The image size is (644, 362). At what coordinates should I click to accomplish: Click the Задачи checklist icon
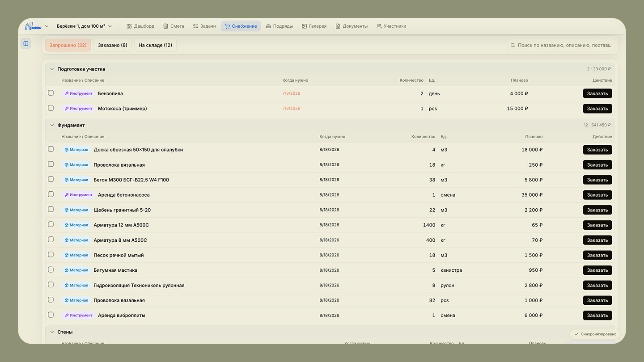click(195, 26)
